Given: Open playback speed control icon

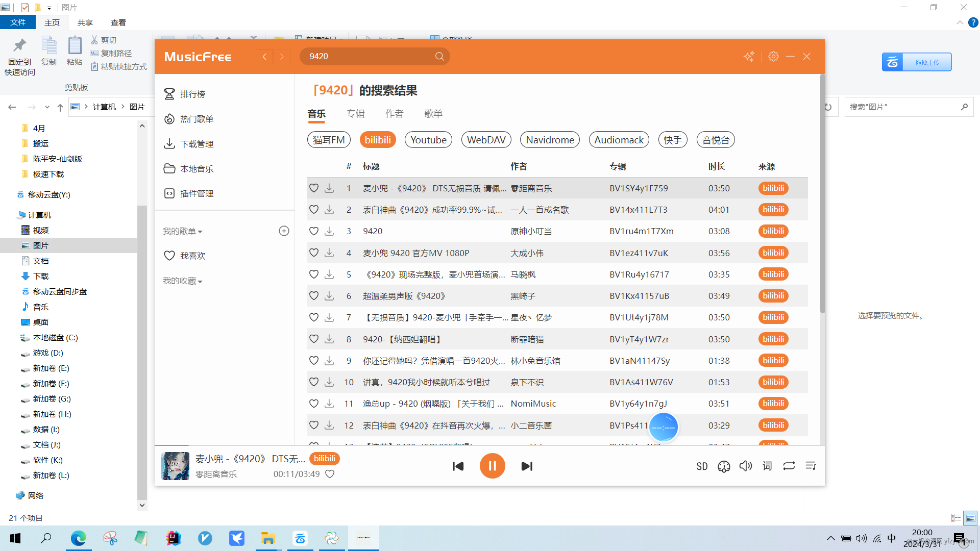Looking at the screenshot, I should tap(724, 466).
